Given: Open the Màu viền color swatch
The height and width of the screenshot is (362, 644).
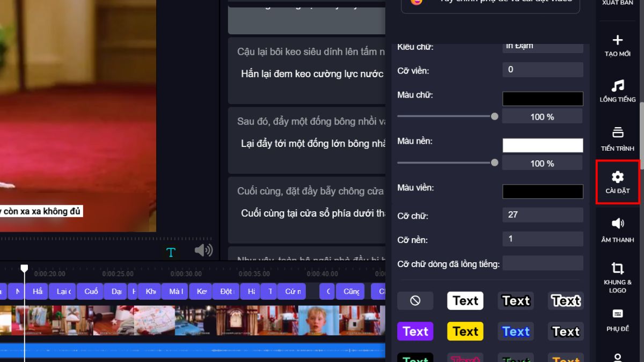Looking at the screenshot, I should tap(543, 191).
